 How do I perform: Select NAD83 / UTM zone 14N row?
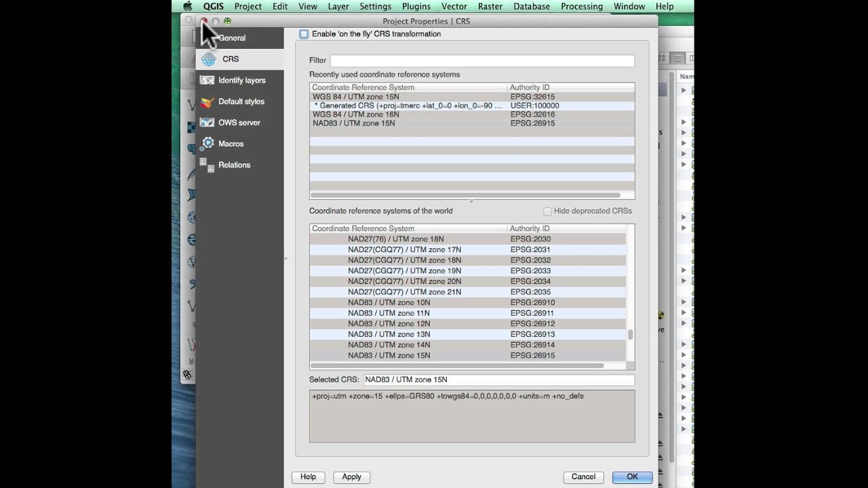(x=469, y=345)
